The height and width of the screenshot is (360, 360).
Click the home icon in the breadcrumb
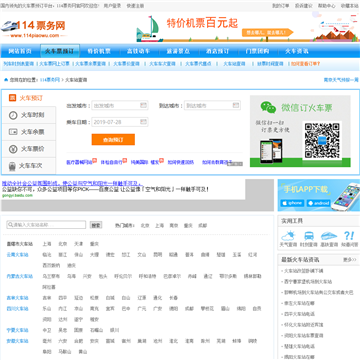6,80
